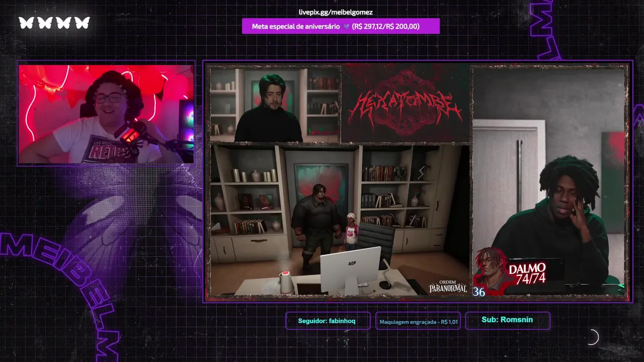Click the number 36 counter badge
This screenshot has height=362, width=644.
[x=479, y=292]
